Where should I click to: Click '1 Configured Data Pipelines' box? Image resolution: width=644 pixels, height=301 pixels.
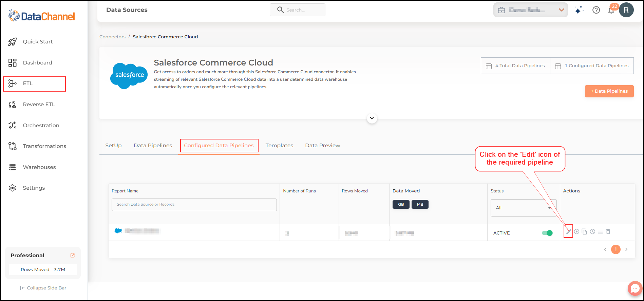592,66
